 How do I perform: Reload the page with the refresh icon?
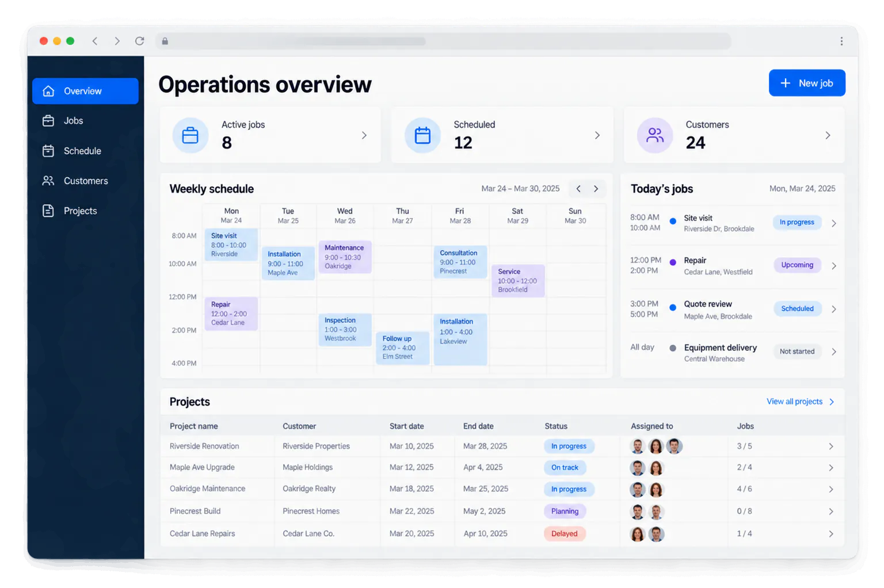click(x=139, y=41)
